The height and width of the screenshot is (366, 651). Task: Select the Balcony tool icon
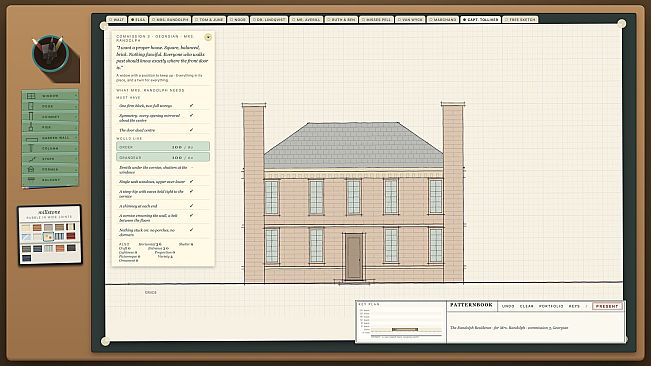point(31,180)
